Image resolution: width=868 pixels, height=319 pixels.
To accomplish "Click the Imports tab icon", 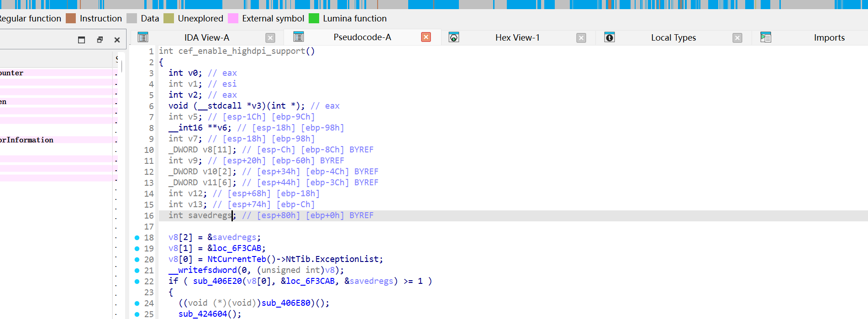I will [766, 37].
